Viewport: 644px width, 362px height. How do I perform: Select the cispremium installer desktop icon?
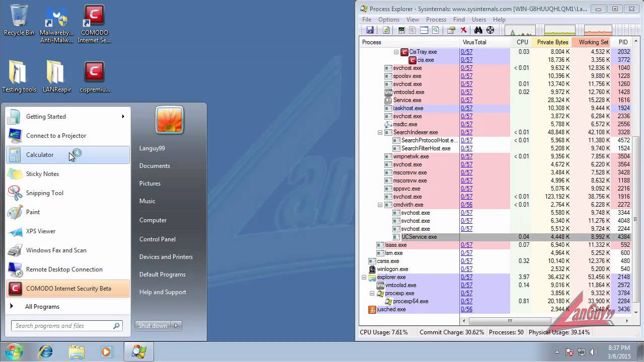click(94, 77)
